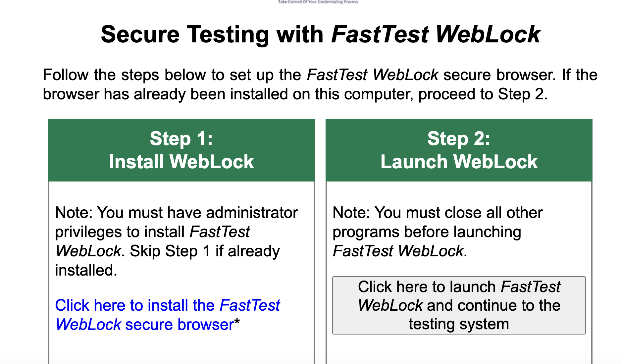Screen dimensions: 621x364
Task: Click the "Launch WebLock" header title
Action: pos(459,162)
